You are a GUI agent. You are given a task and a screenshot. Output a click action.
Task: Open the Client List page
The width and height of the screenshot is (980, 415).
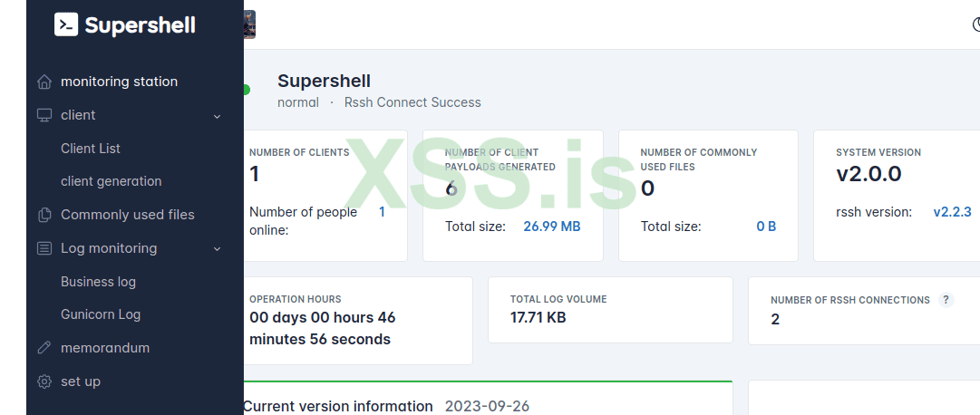pos(91,148)
